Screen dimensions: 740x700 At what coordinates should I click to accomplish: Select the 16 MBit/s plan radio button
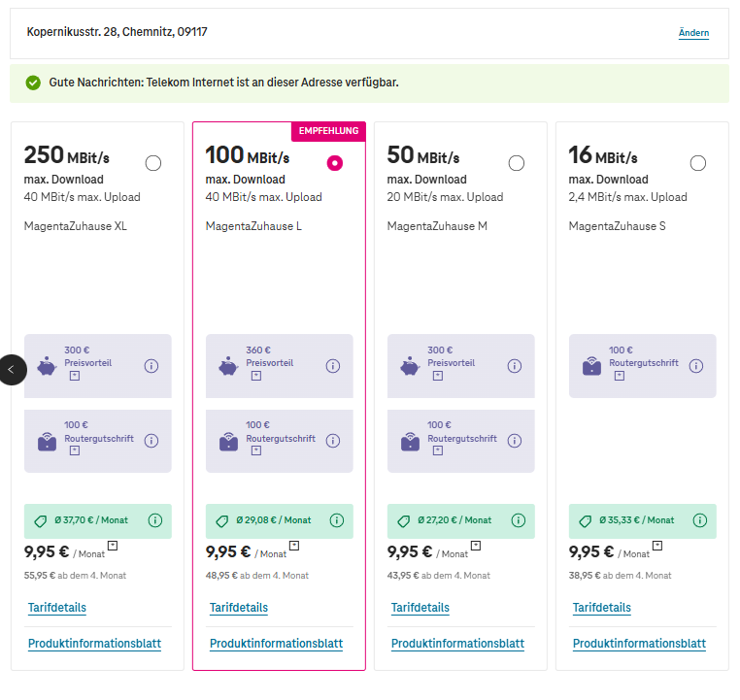(x=698, y=163)
